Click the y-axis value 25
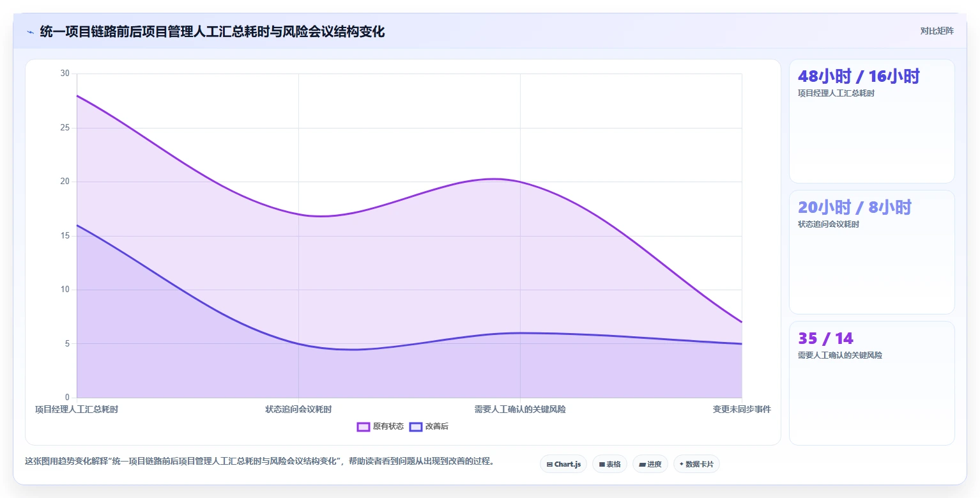Screen dimensions: 980x498 [65, 128]
